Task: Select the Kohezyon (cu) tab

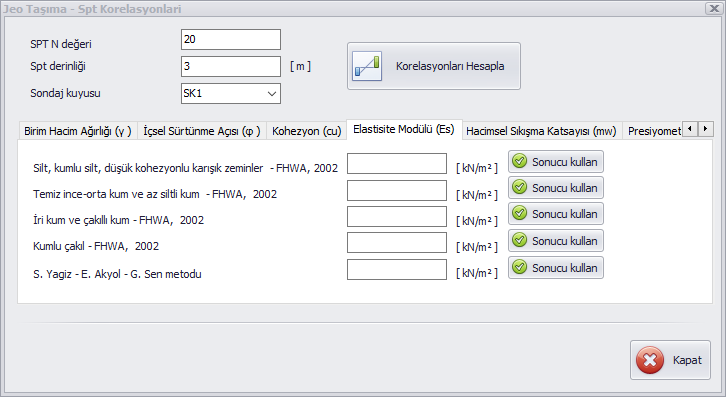Action: point(307,131)
